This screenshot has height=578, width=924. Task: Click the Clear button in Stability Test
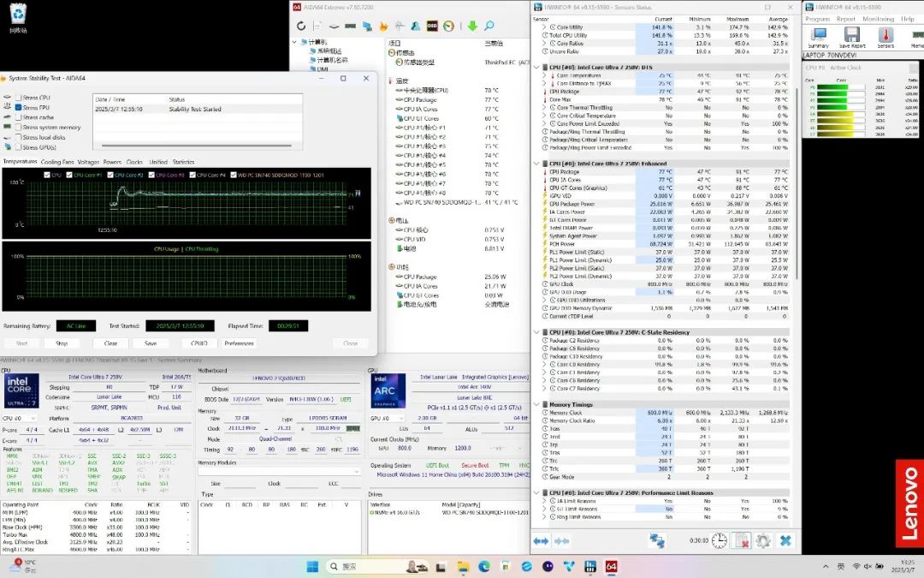tap(110, 343)
